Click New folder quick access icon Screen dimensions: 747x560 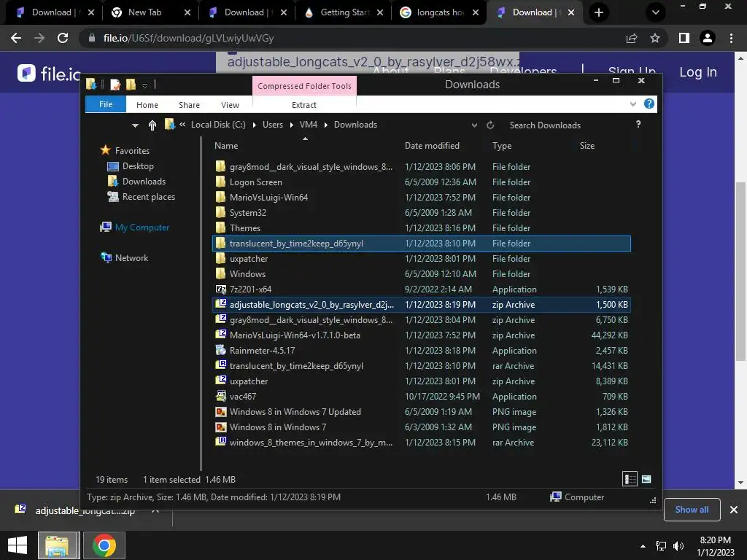pos(131,85)
